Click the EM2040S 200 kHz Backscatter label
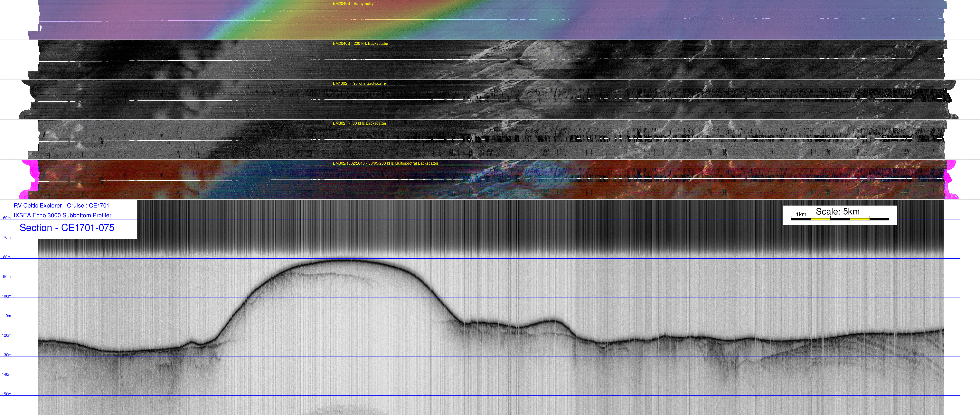The width and height of the screenshot is (980, 415). [x=360, y=43]
